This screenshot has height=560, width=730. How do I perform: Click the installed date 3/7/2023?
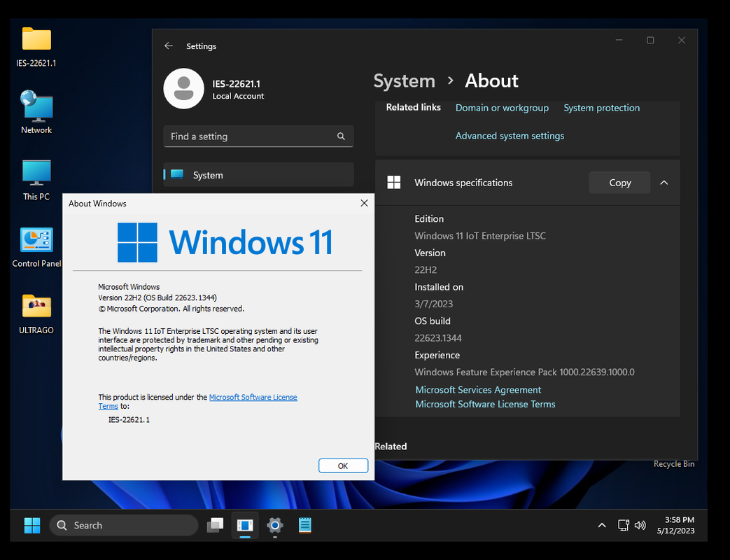pyautogui.click(x=434, y=304)
